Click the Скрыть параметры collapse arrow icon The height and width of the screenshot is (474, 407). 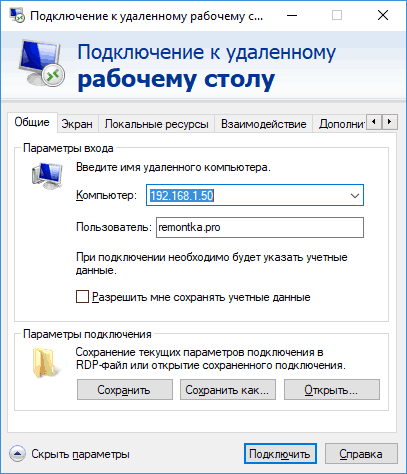click(x=17, y=454)
